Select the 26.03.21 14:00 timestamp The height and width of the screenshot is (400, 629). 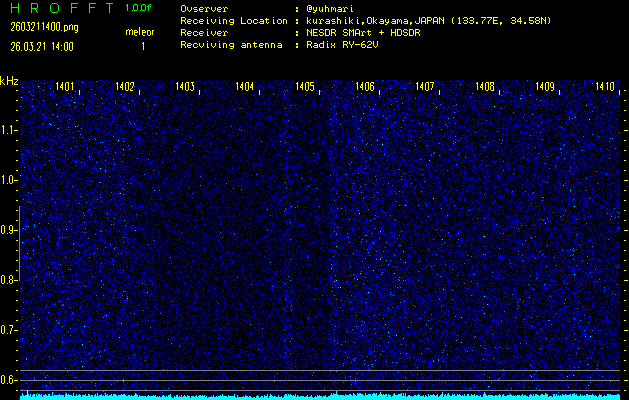tap(41, 46)
